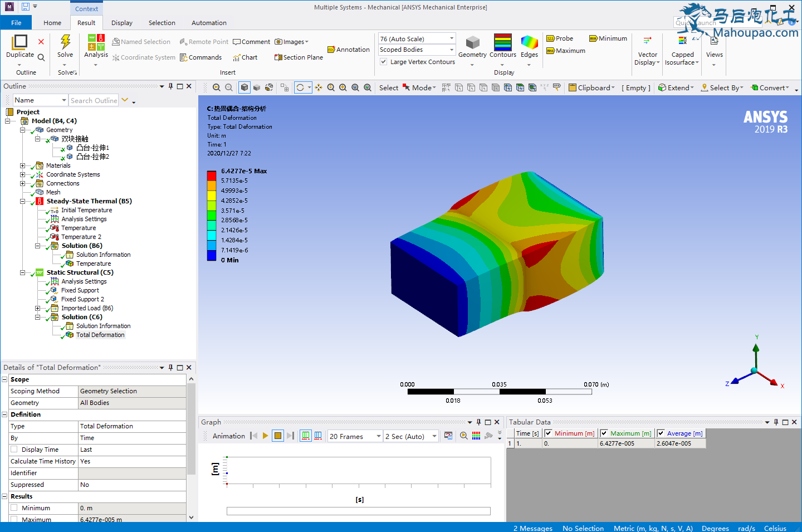The width and height of the screenshot is (802, 532).
Task: Open the Clipboard dropdown menu
Action: coord(591,87)
